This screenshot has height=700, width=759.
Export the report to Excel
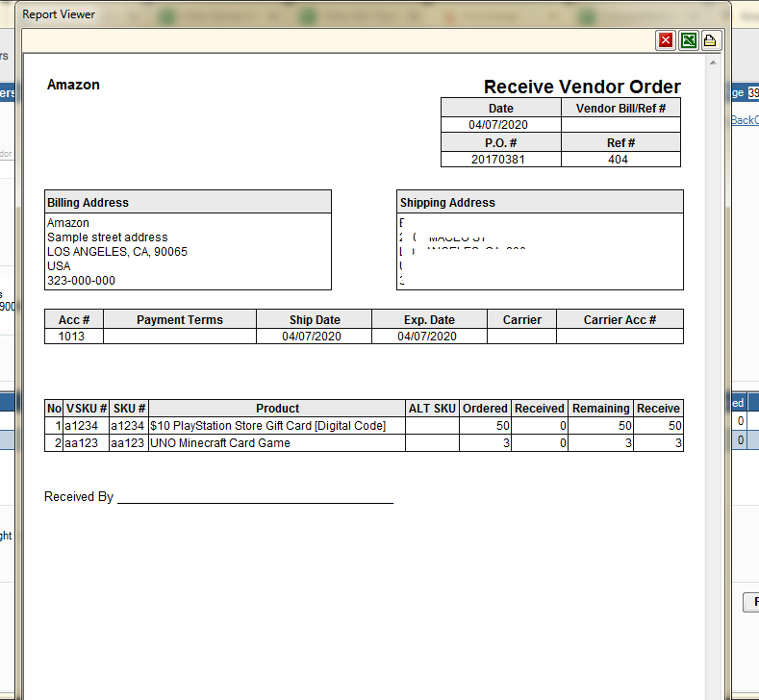[x=689, y=40]
